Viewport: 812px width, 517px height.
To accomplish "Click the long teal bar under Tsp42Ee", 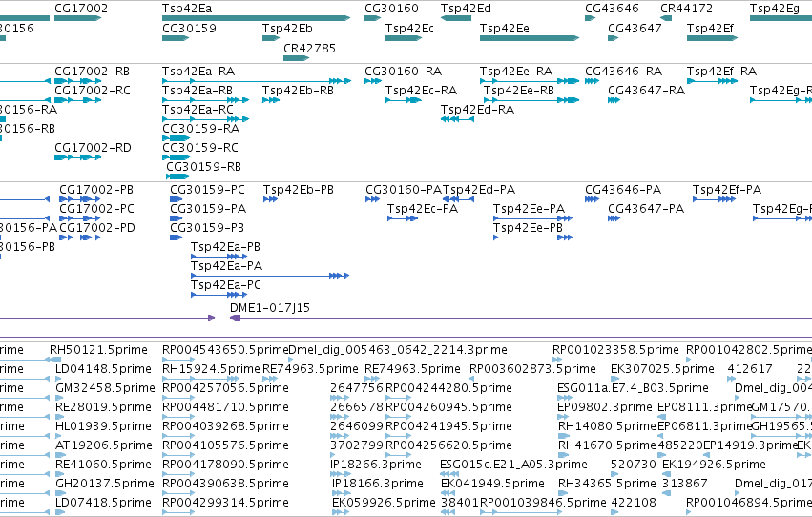I will click(530, 38).
